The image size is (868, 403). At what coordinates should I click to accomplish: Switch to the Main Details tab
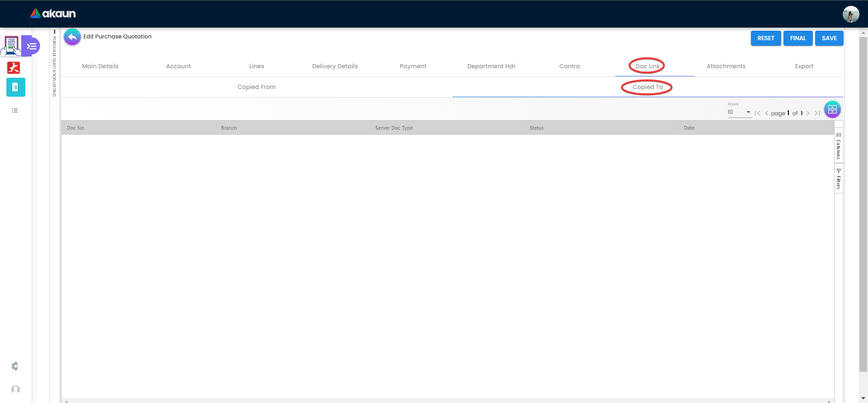(100, 66)
